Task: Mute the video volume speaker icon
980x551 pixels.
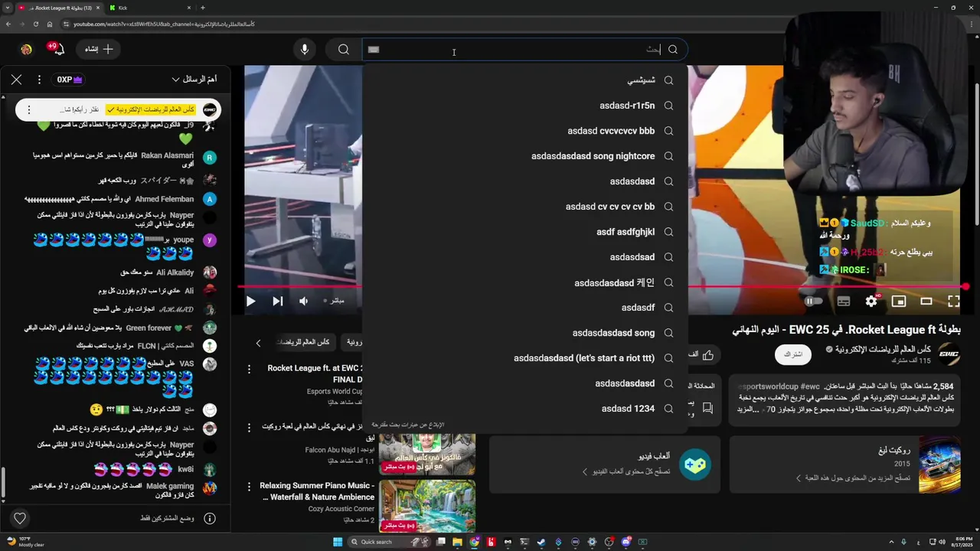Action: point(304,302)
